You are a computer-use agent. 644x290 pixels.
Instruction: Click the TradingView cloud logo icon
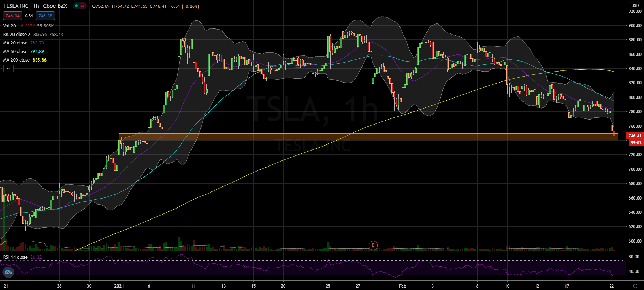click(8, 273)
